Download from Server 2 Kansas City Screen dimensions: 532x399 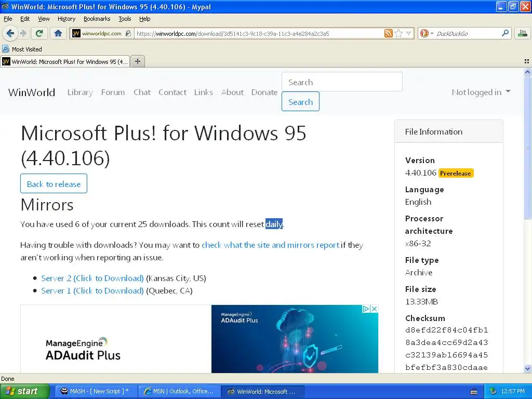pyautogui.click(x=92, y=278)
